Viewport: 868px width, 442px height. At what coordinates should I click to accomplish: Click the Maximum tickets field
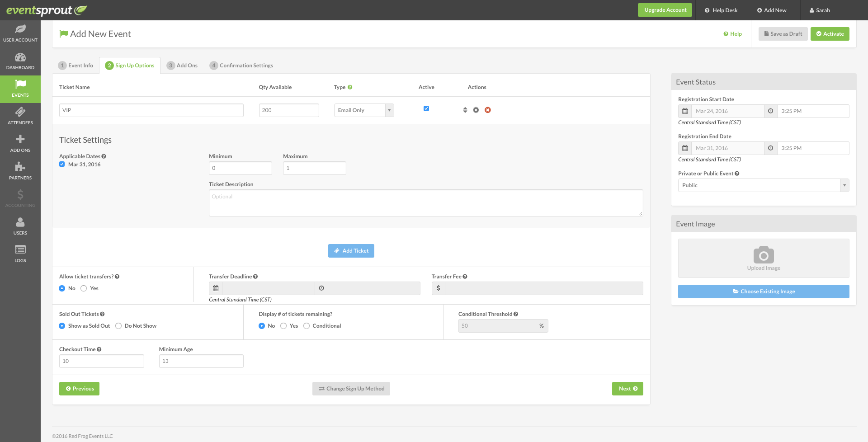click(x=315, y=168)
